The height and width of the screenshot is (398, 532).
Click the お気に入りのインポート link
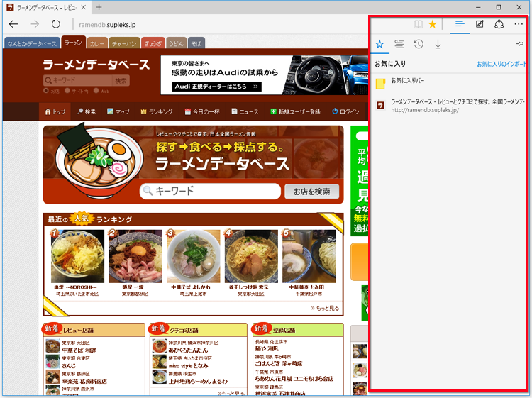coord(501,64)
